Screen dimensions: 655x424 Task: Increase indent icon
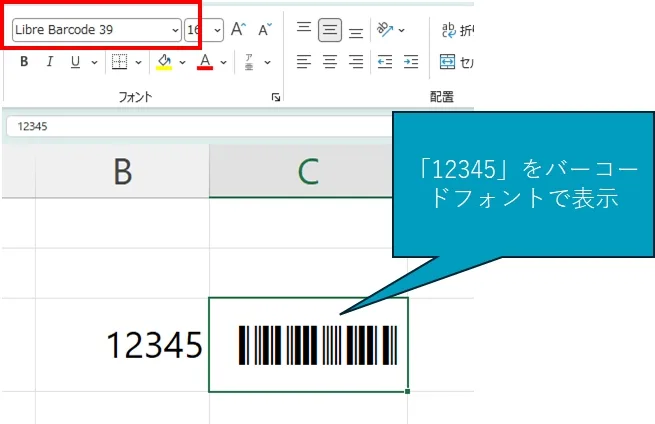tap(411, 62)
